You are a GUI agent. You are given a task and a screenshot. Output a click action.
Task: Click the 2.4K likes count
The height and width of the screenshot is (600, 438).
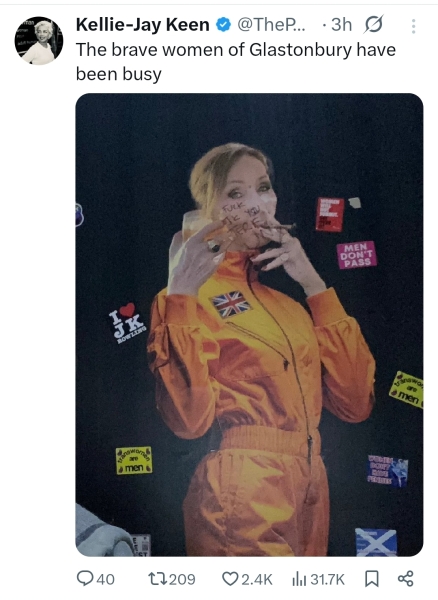[x=257, y=579]
